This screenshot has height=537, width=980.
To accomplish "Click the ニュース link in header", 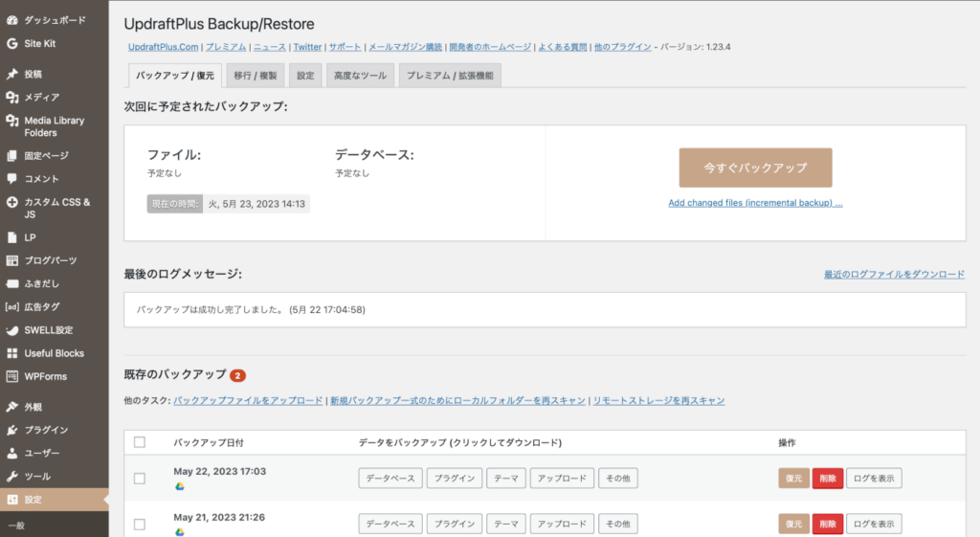I will (269, 47).
